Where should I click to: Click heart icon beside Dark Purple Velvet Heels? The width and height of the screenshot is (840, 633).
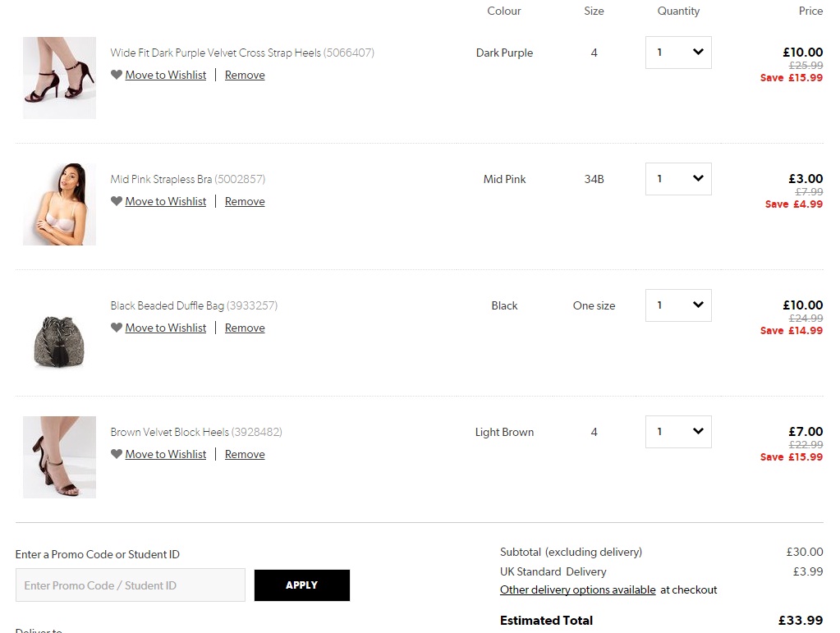(x=117, y=75)
